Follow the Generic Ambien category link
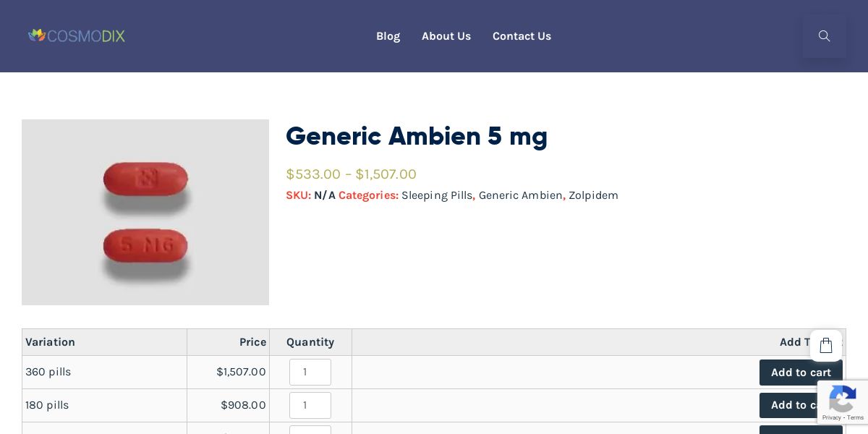 pyautogui.click(x=520, y=195)
